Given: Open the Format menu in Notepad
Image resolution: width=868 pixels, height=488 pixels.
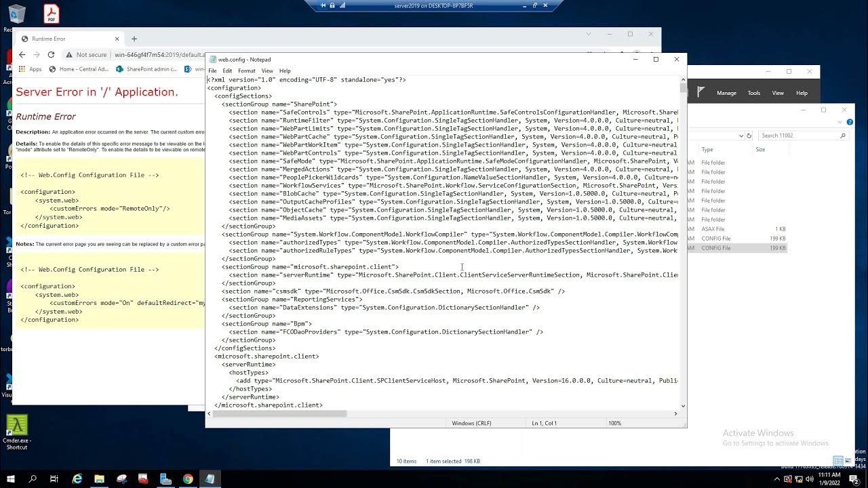Looking at the screenshot, I should (x=247, y=70).
